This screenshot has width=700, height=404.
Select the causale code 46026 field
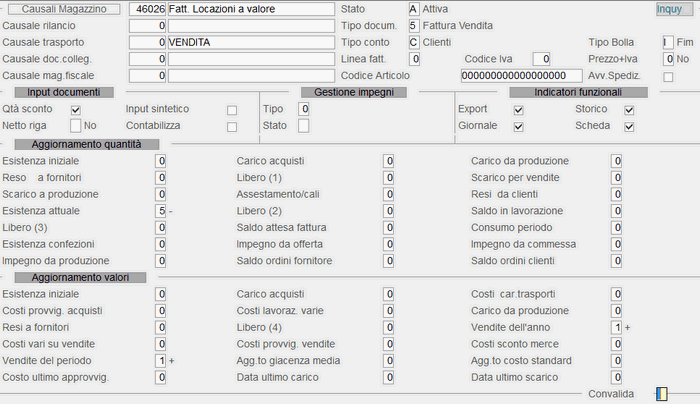point(147,9)
